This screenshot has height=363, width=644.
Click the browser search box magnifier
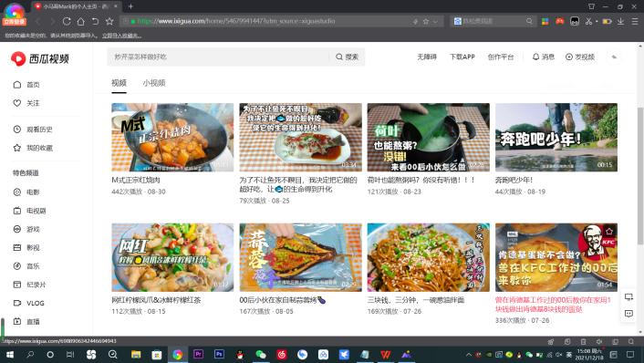pos(529,21)
